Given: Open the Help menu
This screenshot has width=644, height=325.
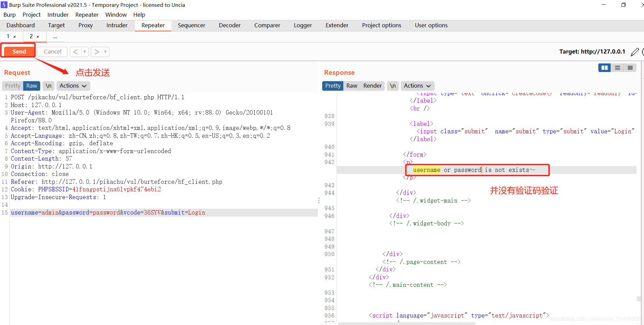Looking at the screenshot, I should 139,15.
